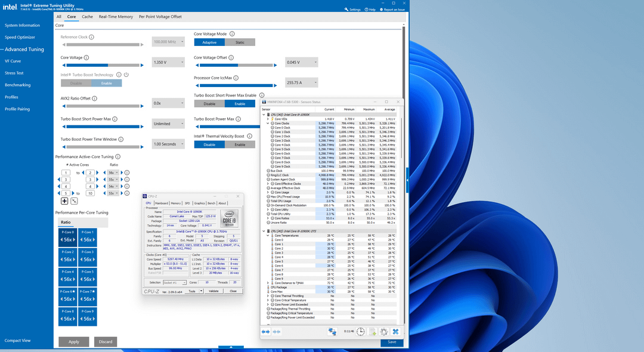Show info for Performance Active-Core Tuning
Viewport: 644px width, 352px height.
(x=118, y=156)
